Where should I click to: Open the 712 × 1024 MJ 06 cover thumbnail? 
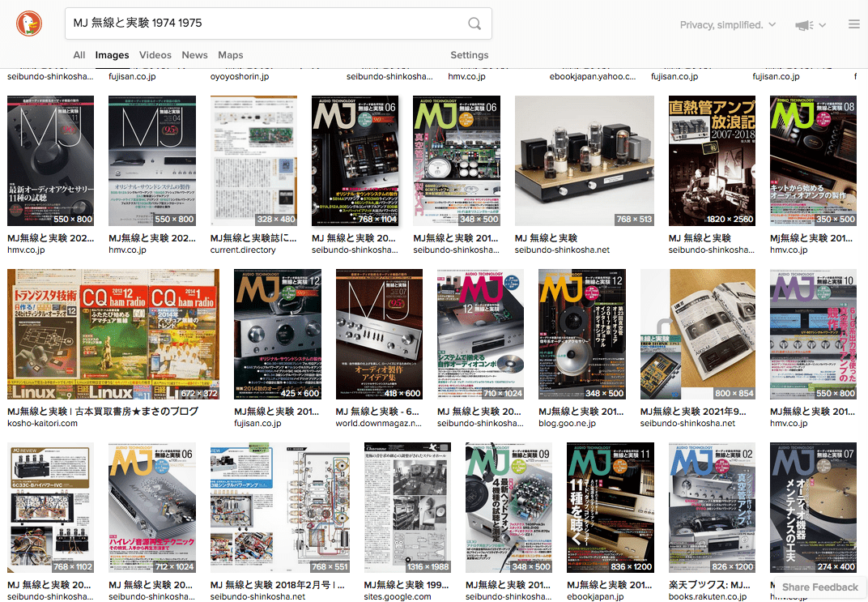point(152,507)
